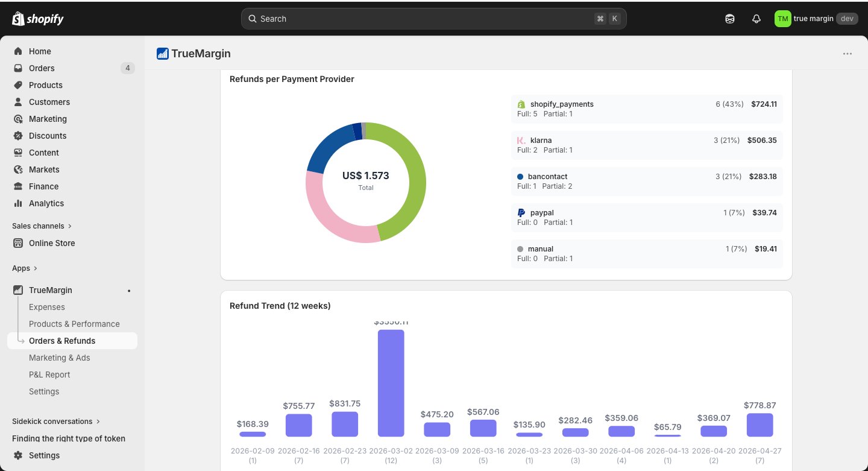Click the Search input field
The width and height of the screenshot is (868, 471).
[x=433, y=19]
